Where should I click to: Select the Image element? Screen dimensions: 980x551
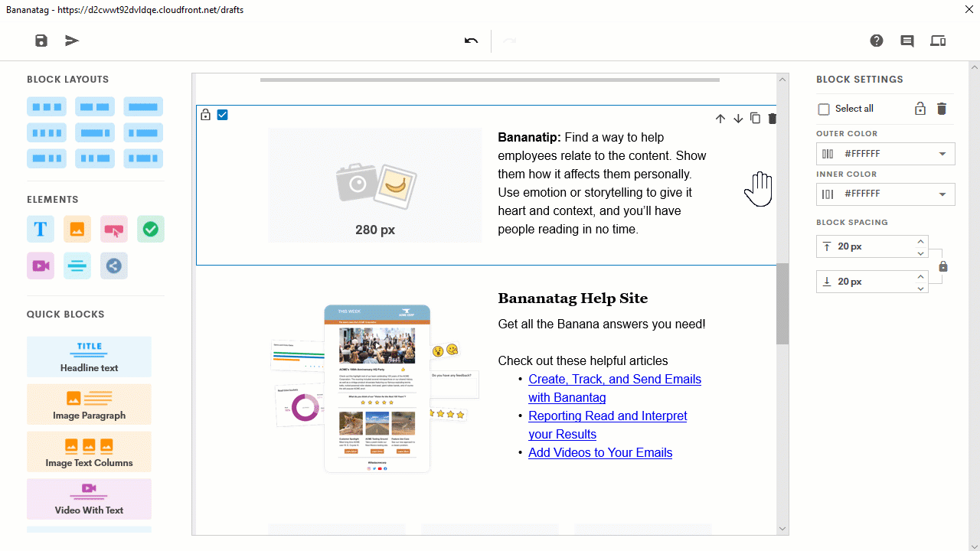point(77,229)
